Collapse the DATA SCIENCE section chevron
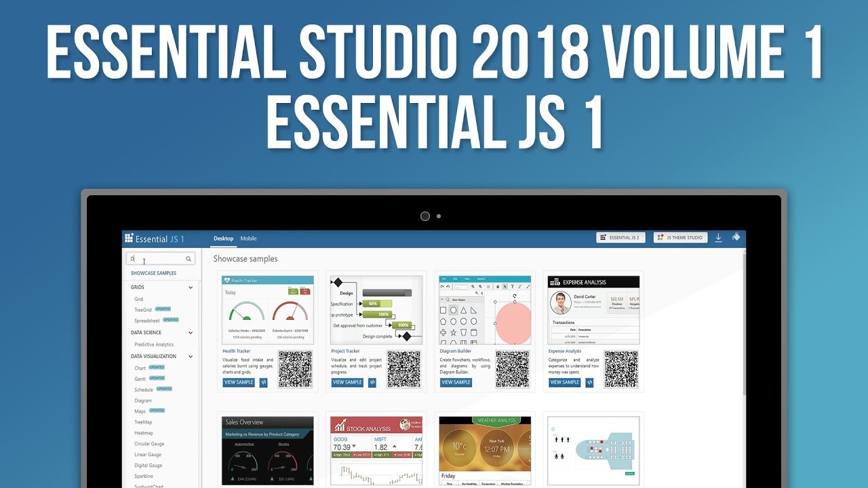This screenshot has width=868, height=488. [x=191, y=333]
